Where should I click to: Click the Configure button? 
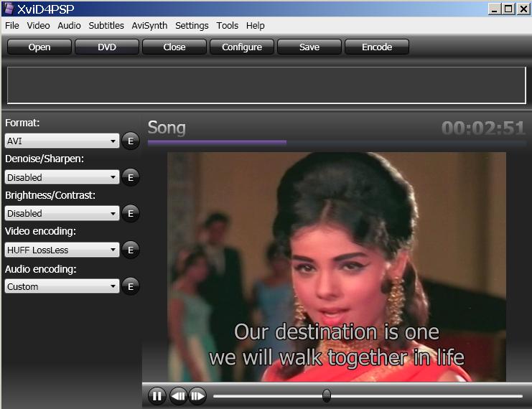(242, 47)
